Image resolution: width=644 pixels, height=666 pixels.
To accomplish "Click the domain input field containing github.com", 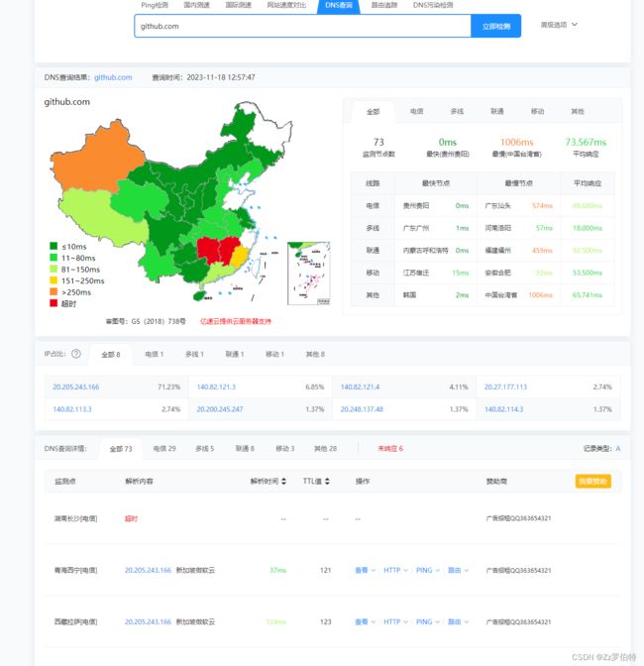I will (302, 26).
